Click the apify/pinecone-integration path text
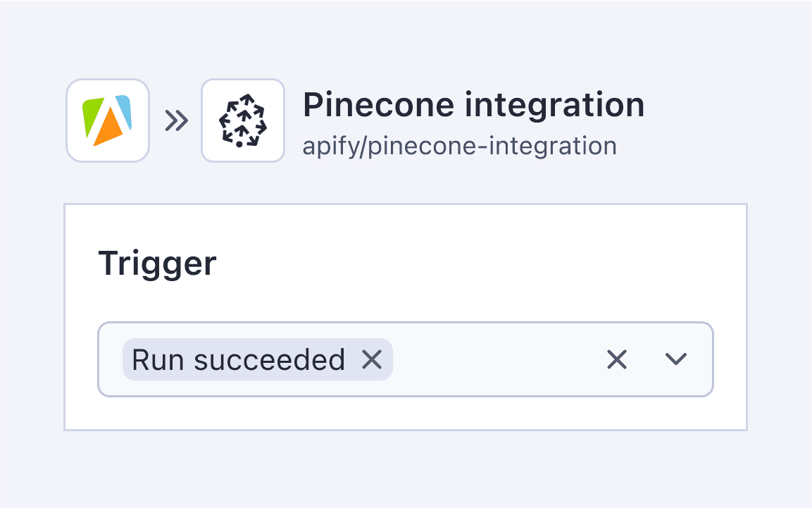 [x=460, y=146]
